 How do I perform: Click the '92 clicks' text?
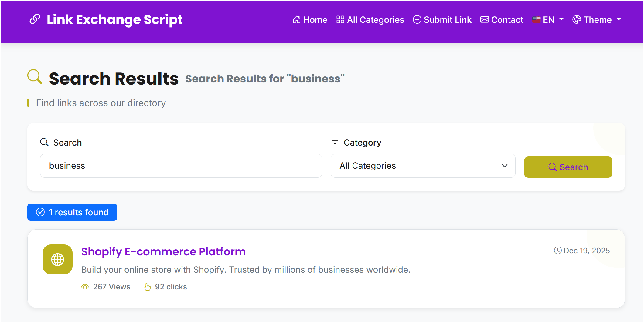click(171, 287)
